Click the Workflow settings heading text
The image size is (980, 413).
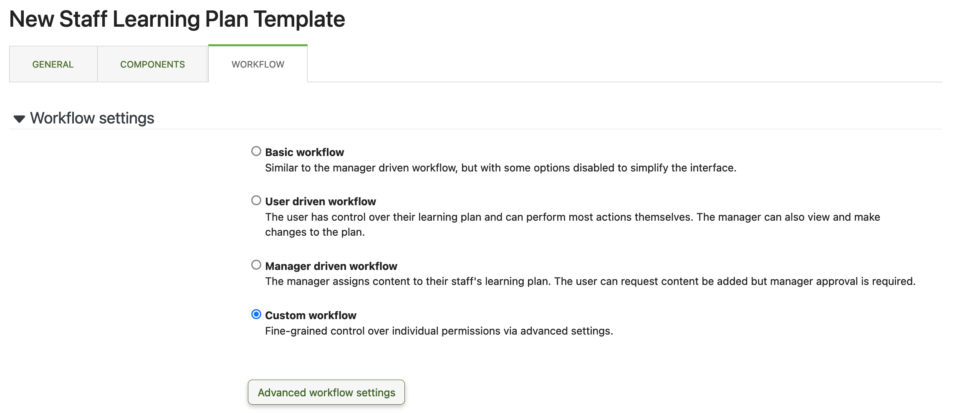92,118
